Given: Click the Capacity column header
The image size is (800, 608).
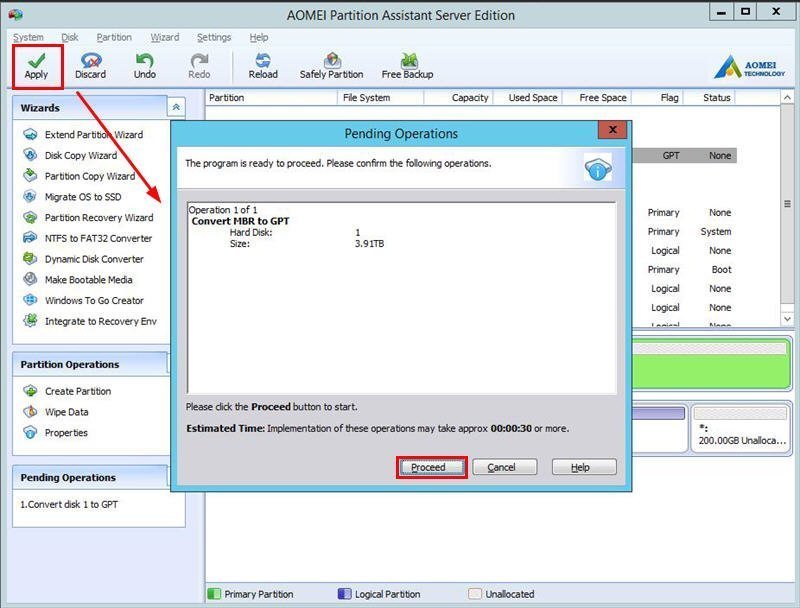Looking at the screenshot, I should (458, 97).
